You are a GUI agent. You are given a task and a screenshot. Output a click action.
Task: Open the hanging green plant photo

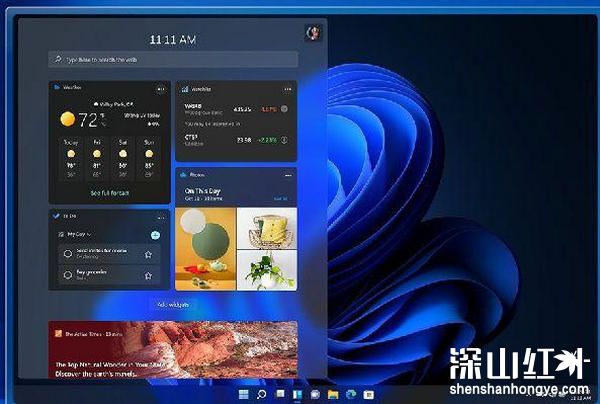pyautogui.click(x=267, y=270)
